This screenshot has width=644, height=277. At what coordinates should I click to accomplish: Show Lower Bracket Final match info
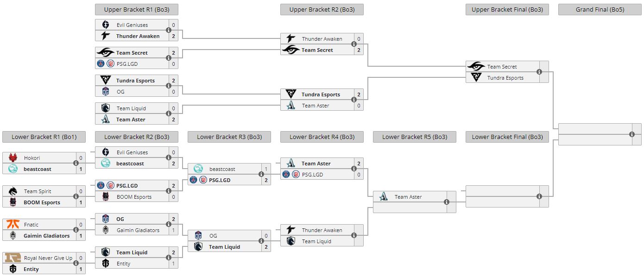[539, 196]
